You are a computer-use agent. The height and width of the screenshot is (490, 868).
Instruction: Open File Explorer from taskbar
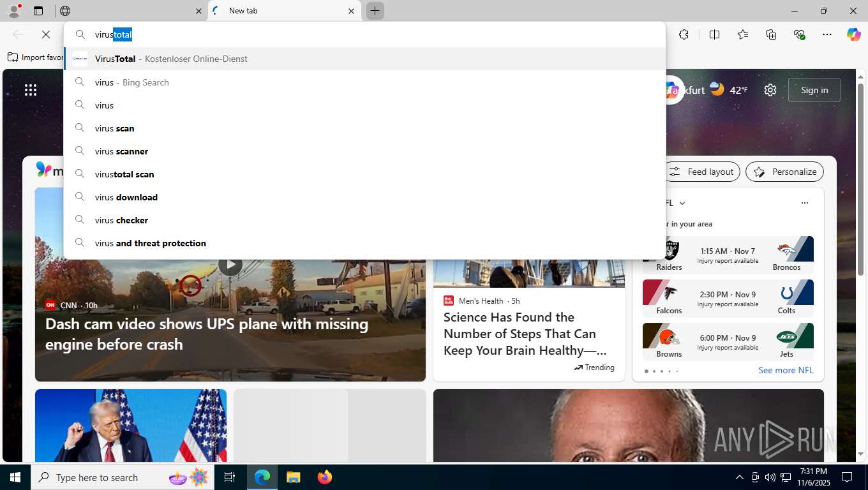(x=293, y=477)
